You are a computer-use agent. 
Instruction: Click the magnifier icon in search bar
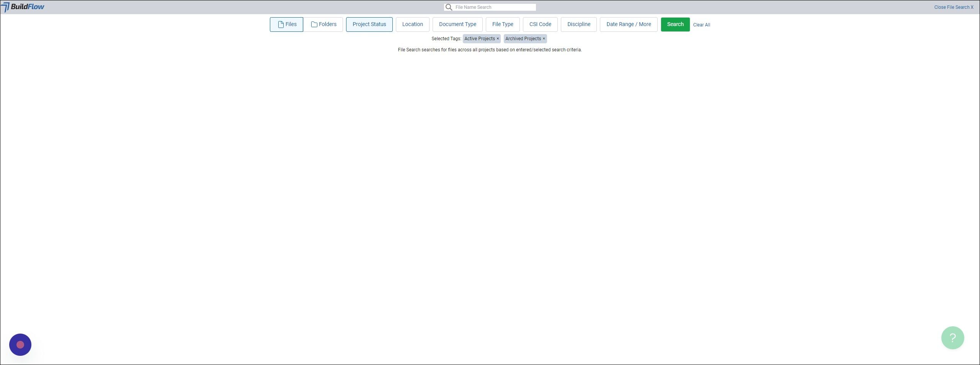pyautogui.click(x=449, y=7)
